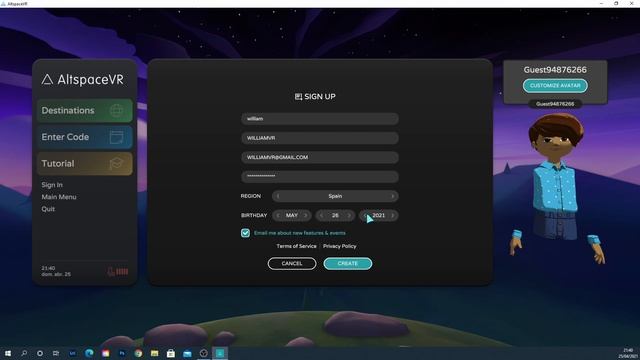
Task: Click the AltspaceVR taskbar icon
Action: pos(220,353)
